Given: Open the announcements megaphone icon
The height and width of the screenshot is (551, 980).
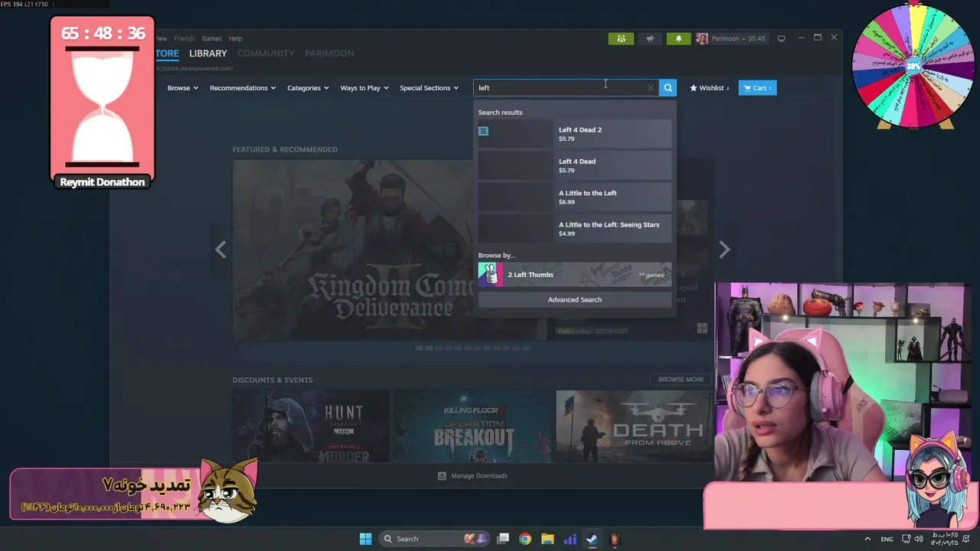Looking at the screenshot, I should tap(650, 38).
